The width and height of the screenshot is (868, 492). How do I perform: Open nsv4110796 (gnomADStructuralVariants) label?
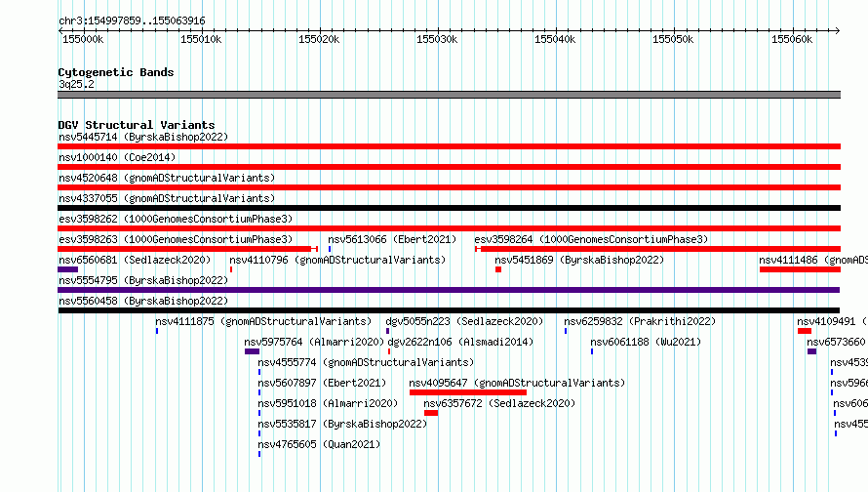coord(337,260)
